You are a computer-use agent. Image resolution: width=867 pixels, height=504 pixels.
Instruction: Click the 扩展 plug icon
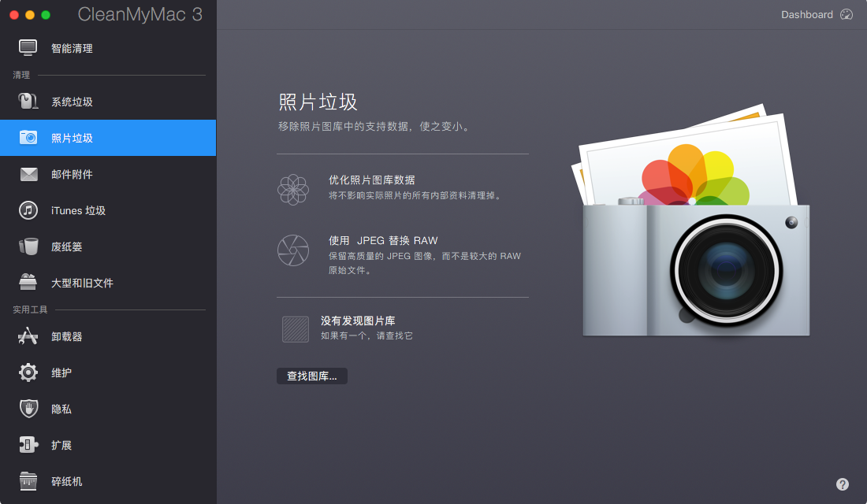click(x=28, y=445)
